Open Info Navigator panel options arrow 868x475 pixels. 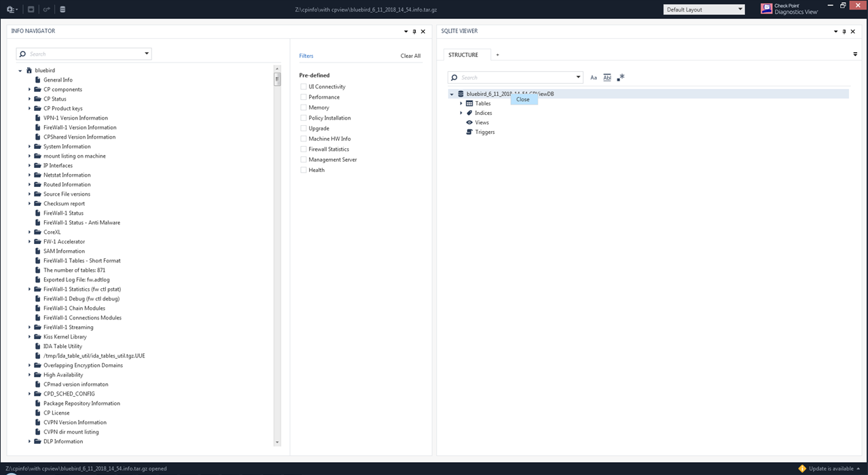(x=406, y=31)
